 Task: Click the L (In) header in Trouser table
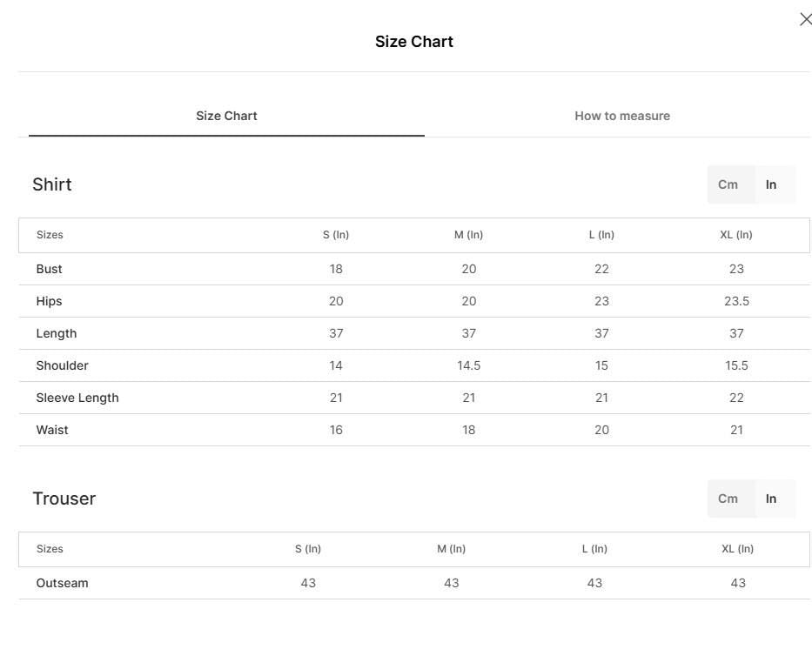(x=594, y=549)
